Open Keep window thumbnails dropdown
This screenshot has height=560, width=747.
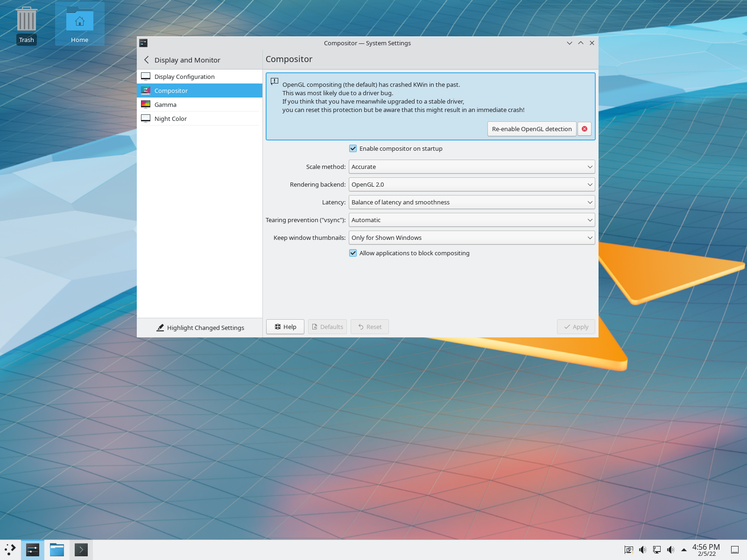tap(472, 238)
